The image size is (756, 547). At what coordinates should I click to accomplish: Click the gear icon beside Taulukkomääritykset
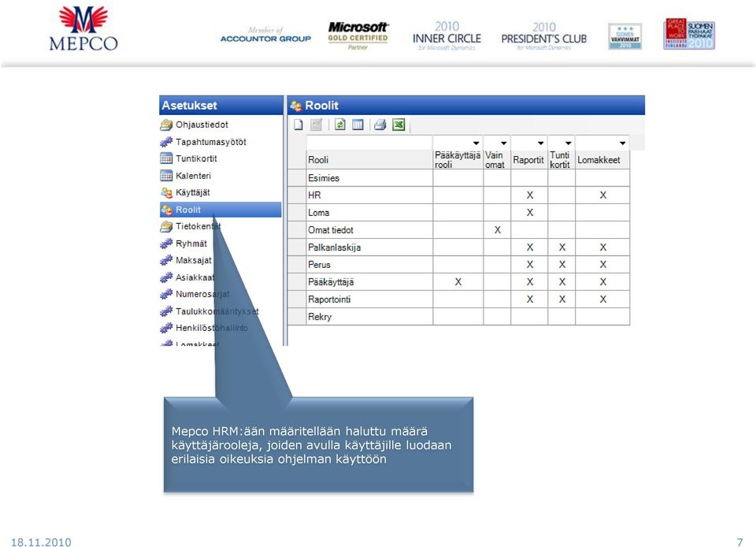click(166, 311)
